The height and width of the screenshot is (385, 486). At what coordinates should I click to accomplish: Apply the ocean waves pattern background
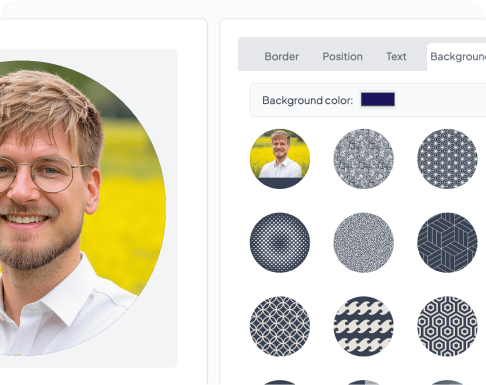pos(363,326)
